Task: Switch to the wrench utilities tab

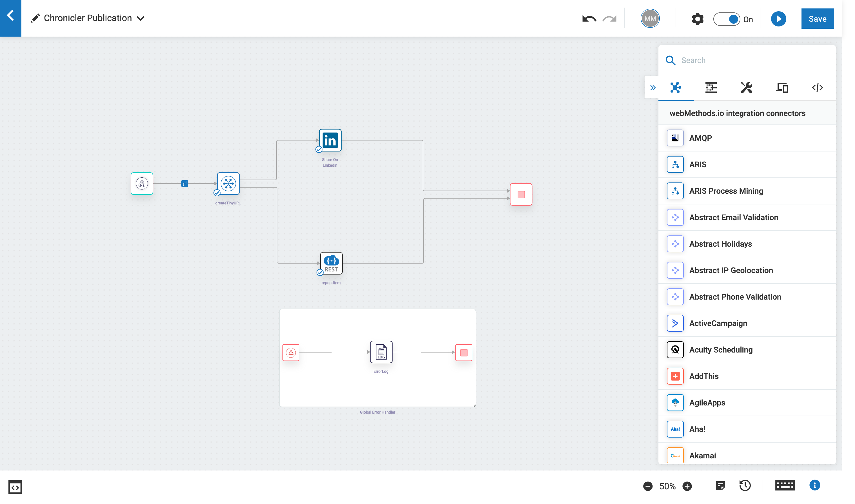Action: [x=746, y=88]
